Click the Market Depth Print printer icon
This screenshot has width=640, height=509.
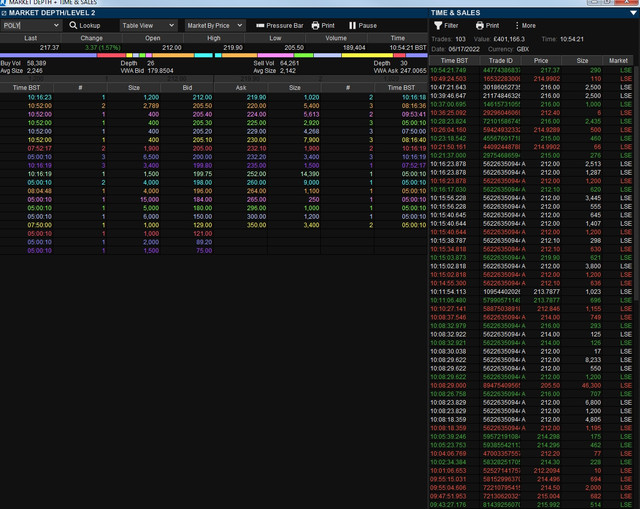tap(315, 25)
